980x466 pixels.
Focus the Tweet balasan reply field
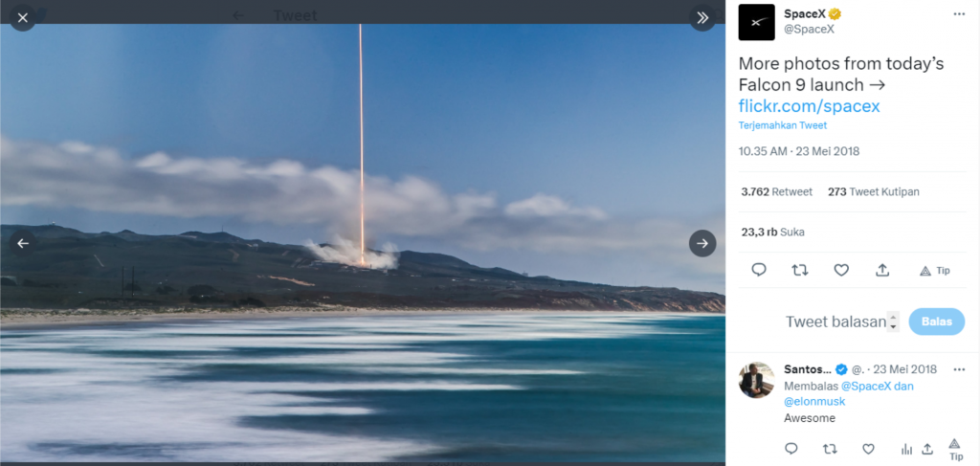click(835, 322)
